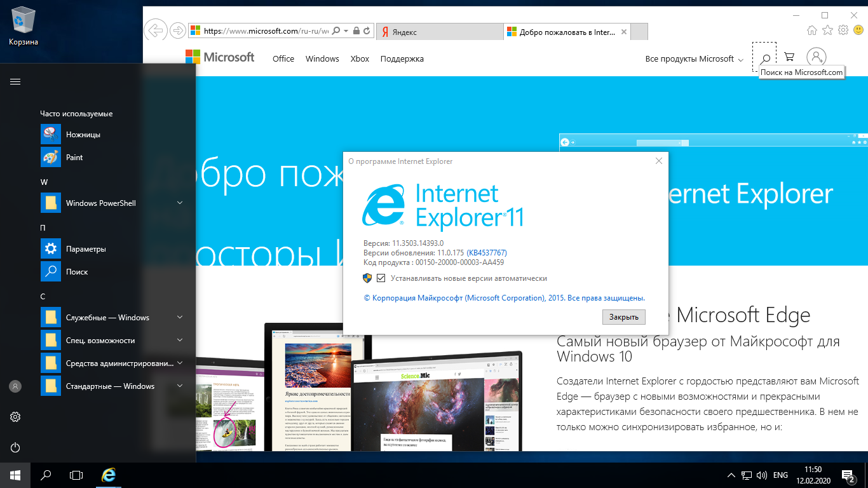
Task: Open the address bar autocomplete dropdown arrow
Action: [346, 30]
